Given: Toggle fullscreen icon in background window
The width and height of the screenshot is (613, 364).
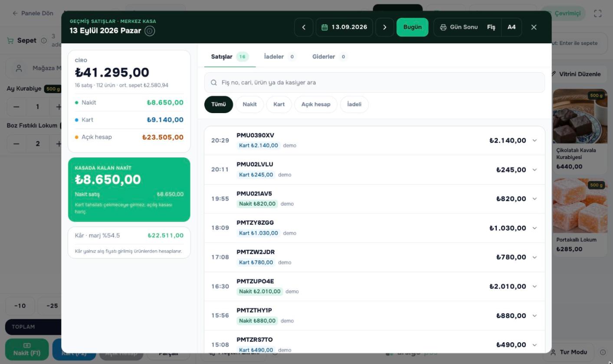Looking at the screenshot, I should [x=598, y=13].
